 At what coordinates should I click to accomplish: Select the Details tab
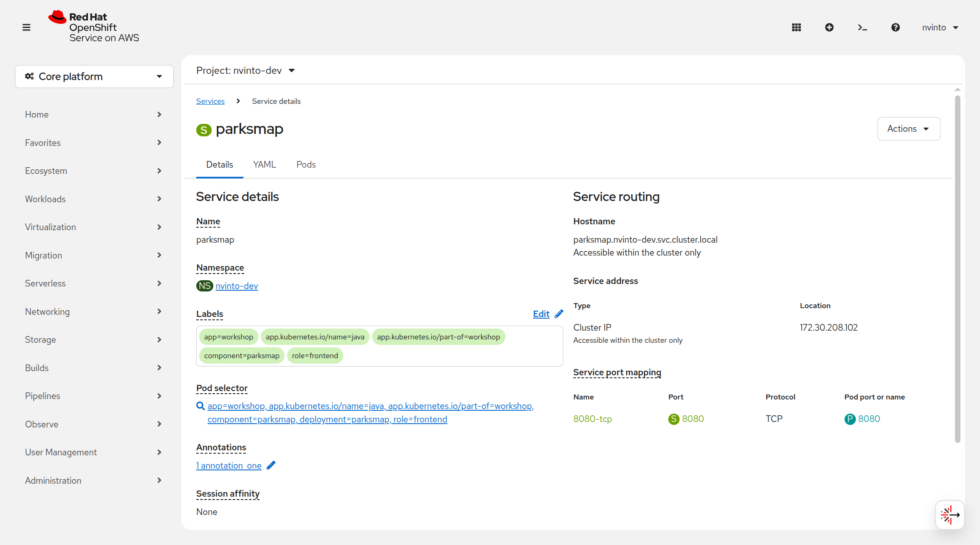tap(220, 165)
